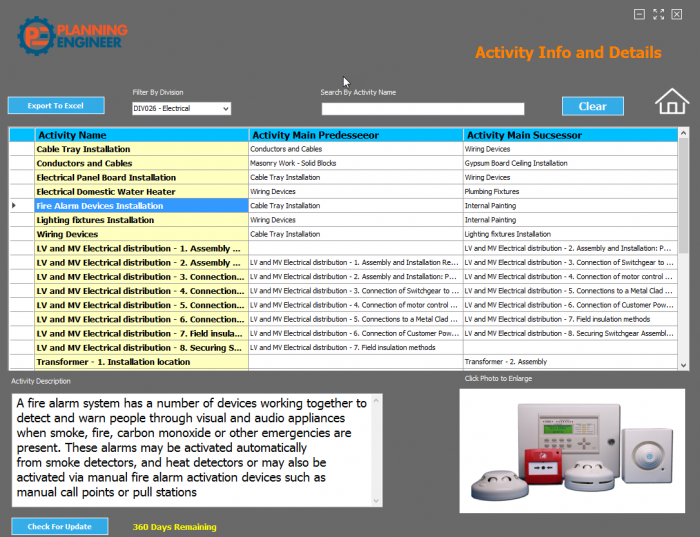
Task: Click the Activity Main Sucsessor column header
Action: click(x=570, y=135)
